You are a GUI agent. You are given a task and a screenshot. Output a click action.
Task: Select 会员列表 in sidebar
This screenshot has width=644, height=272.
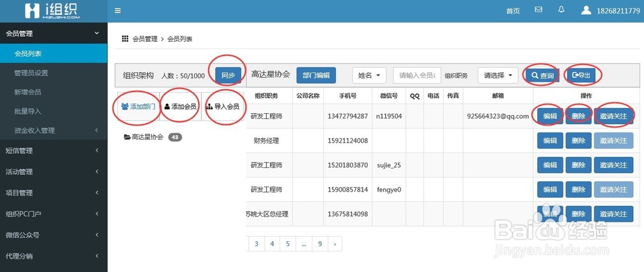pyautogui.click(x=53, y=53)
